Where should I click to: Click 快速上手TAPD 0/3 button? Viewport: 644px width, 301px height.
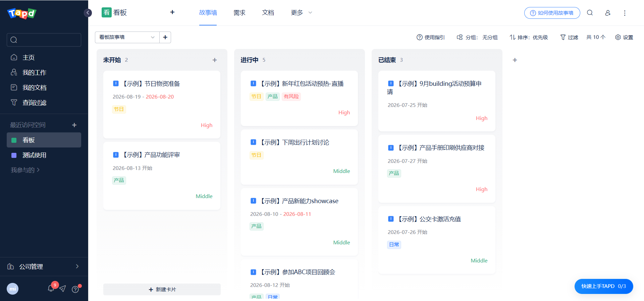[604, 286]
